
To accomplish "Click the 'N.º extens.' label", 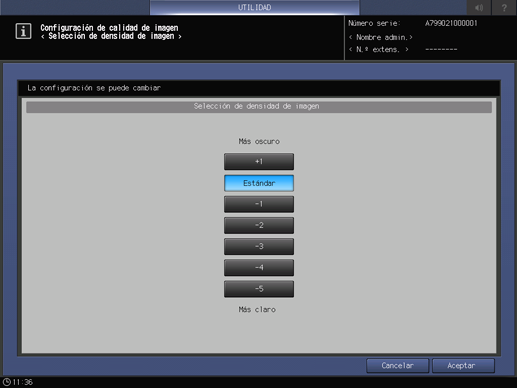I will [378, 50].
